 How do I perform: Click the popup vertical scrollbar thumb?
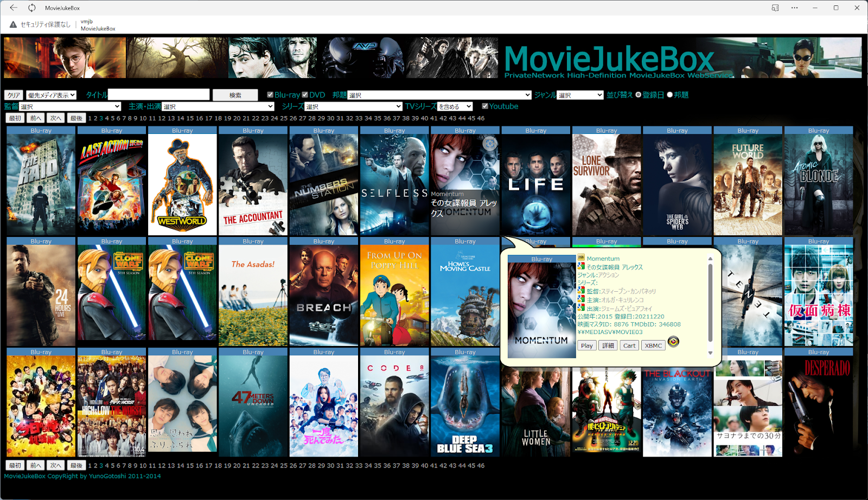coord(710,303)
